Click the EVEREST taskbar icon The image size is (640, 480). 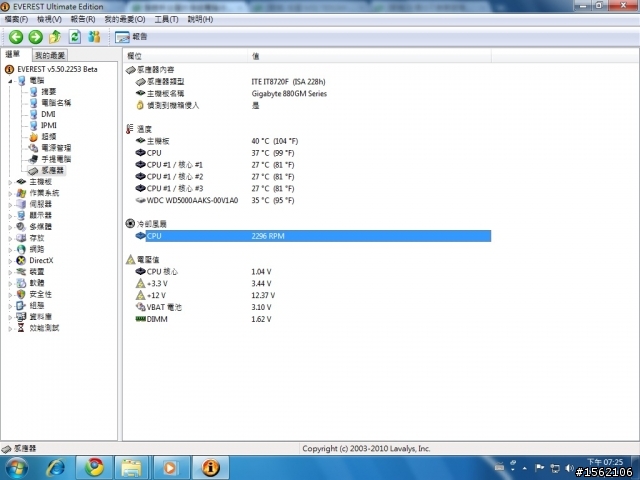[211, 468]
